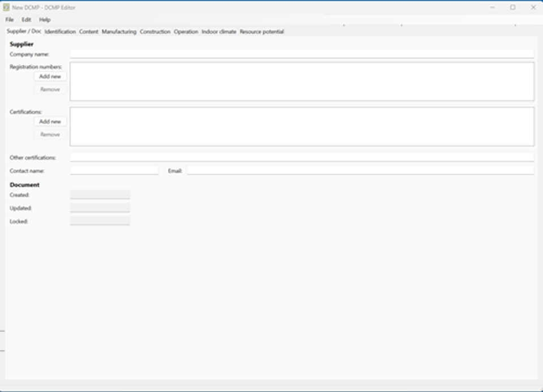This screenshot has height=392, width=543.
Task: Maximize the DCMP Editor window
Action: pyautogui.click(x=513, y=7)
